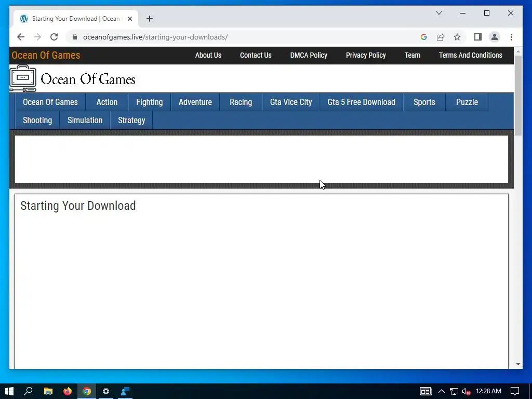
Task: Close the Starting Your Download tab
Action: (129, 19)
